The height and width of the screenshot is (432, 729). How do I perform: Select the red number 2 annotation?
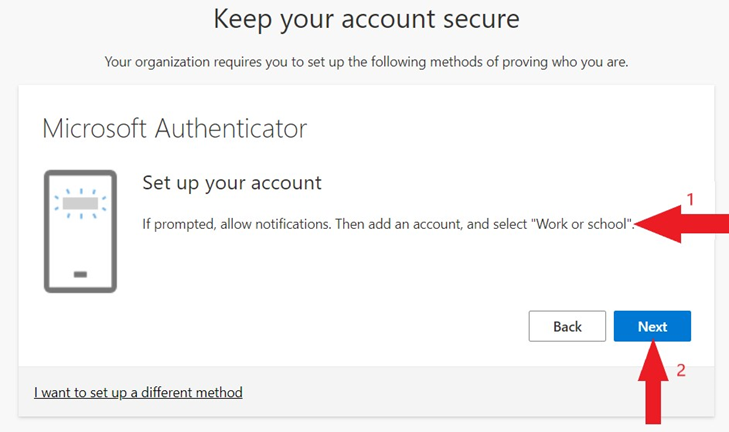click(681, 370)
